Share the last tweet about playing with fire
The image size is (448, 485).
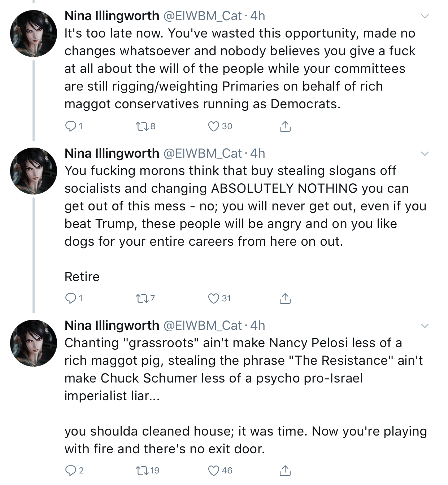coord(285,470)
